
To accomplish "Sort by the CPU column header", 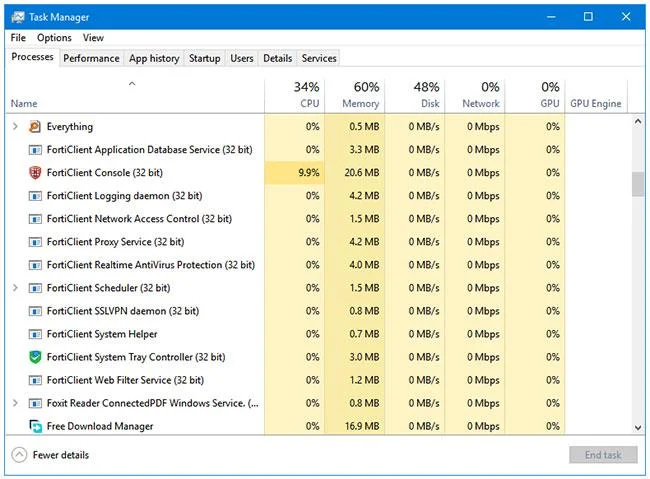I will coord(294,95).
